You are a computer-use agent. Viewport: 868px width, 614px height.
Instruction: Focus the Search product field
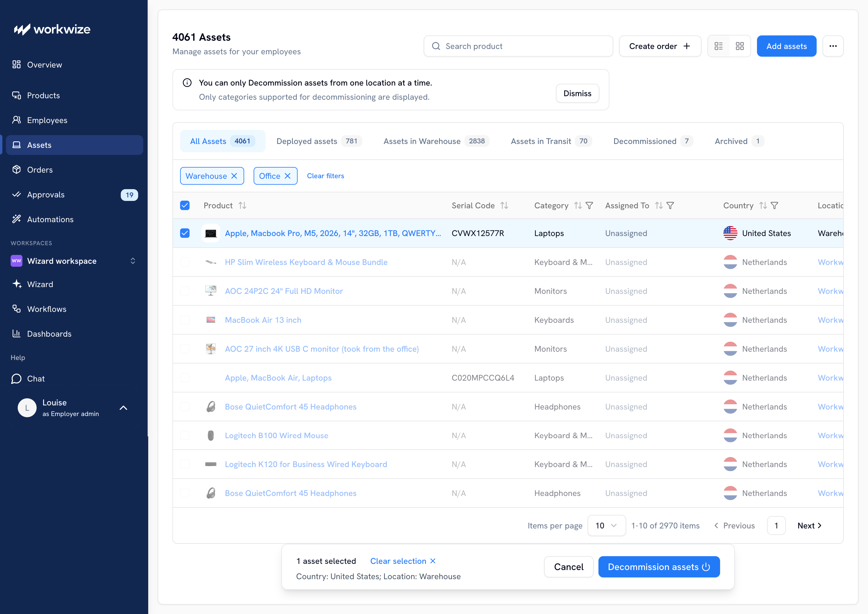(518, 46)
